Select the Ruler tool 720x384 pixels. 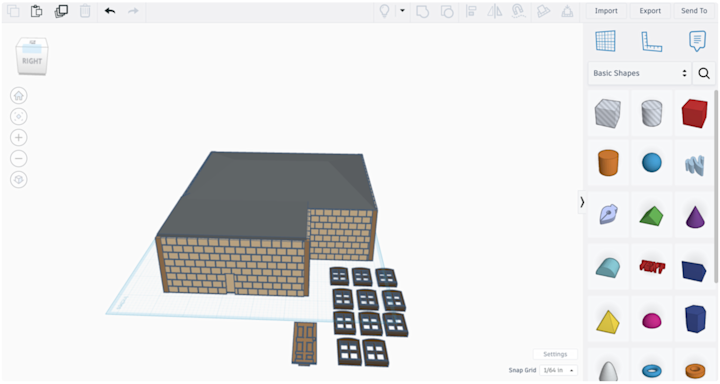click(652, 41)
